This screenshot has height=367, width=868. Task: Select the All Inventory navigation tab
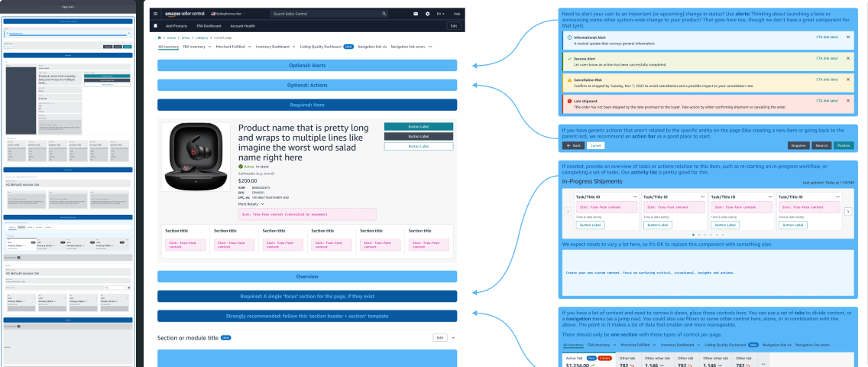168,47
